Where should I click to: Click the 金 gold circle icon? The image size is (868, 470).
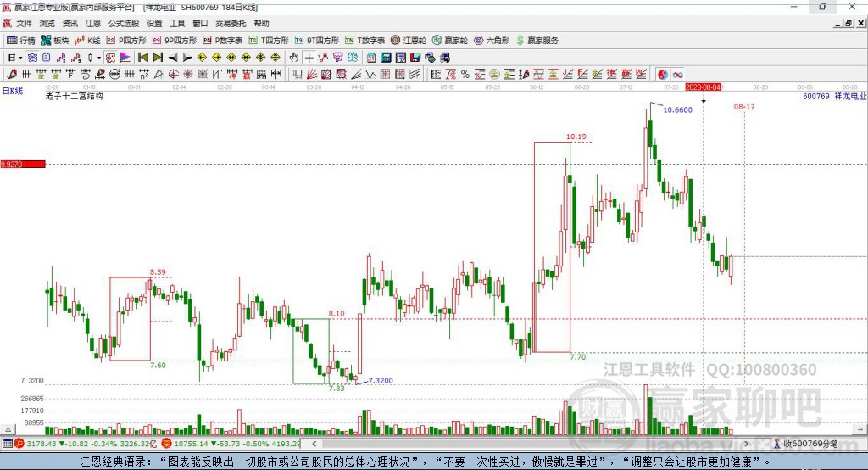pyautogui.click(x=494, y=75)
